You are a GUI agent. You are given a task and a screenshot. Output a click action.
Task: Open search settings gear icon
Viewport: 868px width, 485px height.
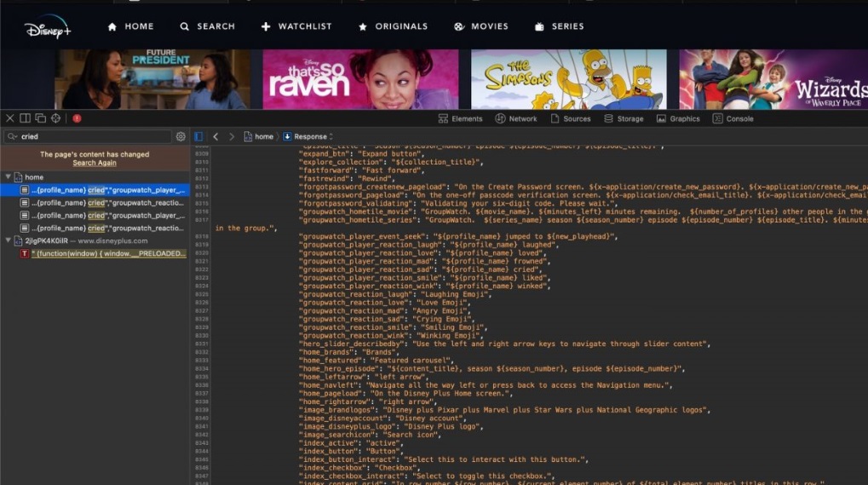tap(181, 136)
